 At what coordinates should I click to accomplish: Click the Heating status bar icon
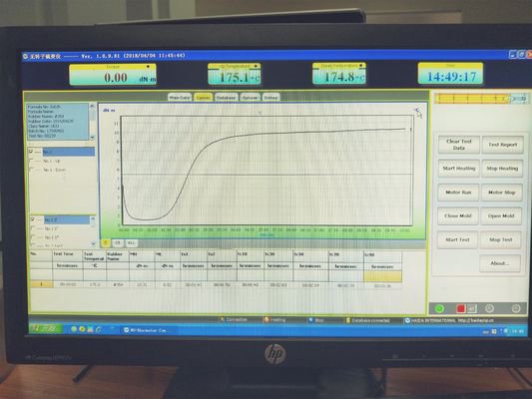[266, 319]
